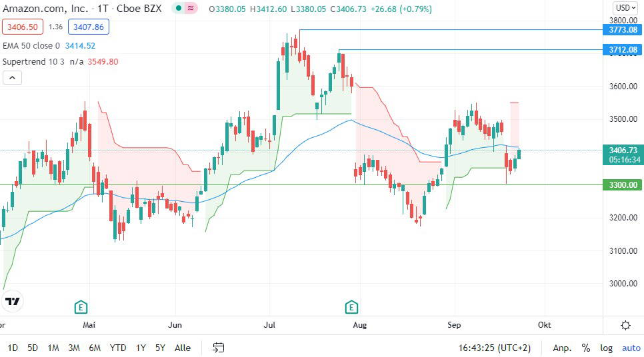Click the 3600.00 price axis label
Viewport: 644px width, 357px height.
pos(623,86)
